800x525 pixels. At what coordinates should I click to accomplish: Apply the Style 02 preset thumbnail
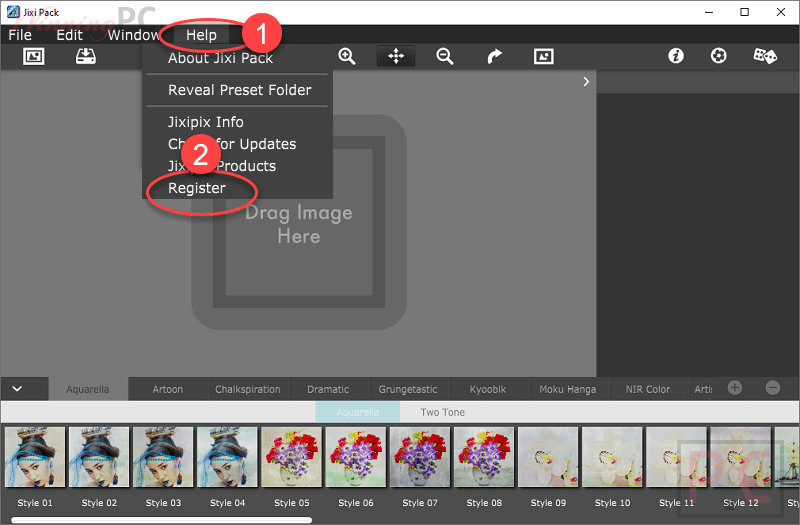pos(99,457)
